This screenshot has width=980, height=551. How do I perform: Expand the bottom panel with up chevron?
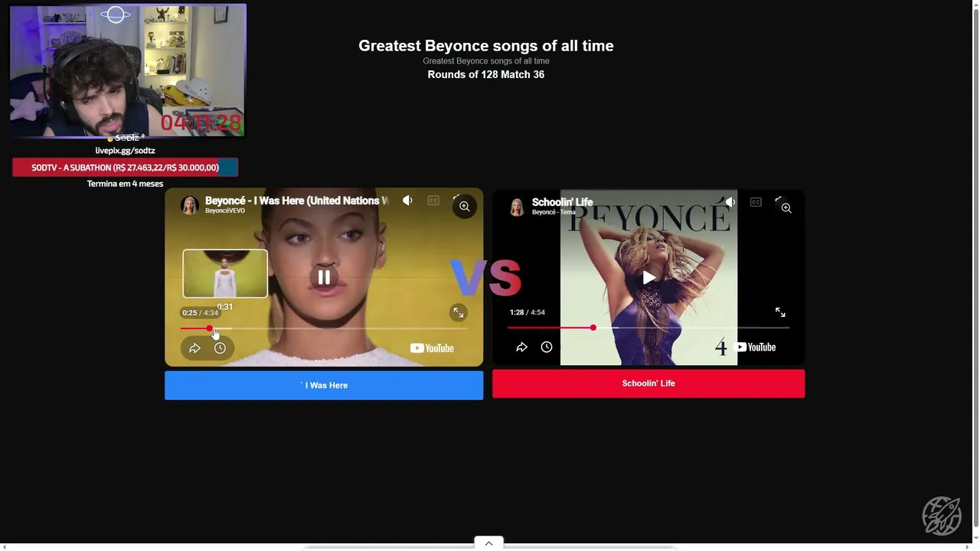(x=488, y=543)
